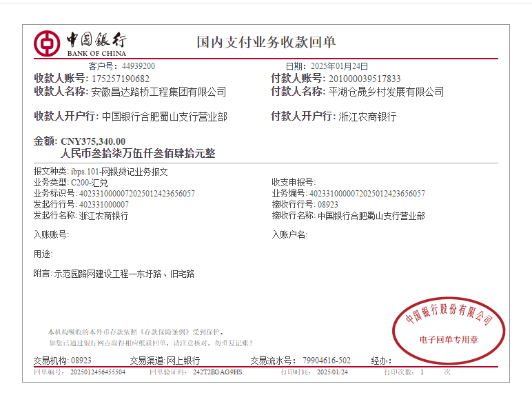Image resolution: width=532 pixels, height=404 pixels.
Task: Click receipt verification code 242T2EGAG9HS
Action: coord(217,372)
